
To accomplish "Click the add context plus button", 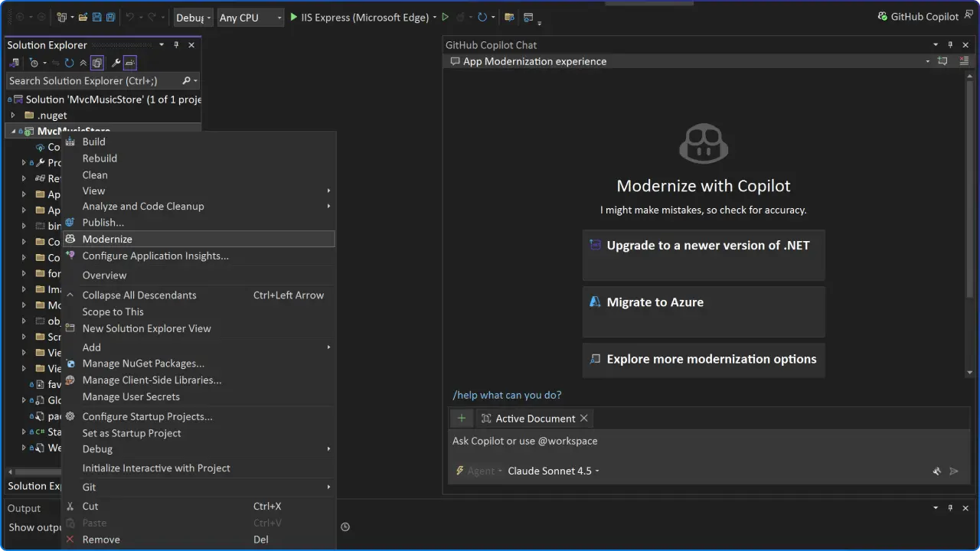I will click(462, 418).
